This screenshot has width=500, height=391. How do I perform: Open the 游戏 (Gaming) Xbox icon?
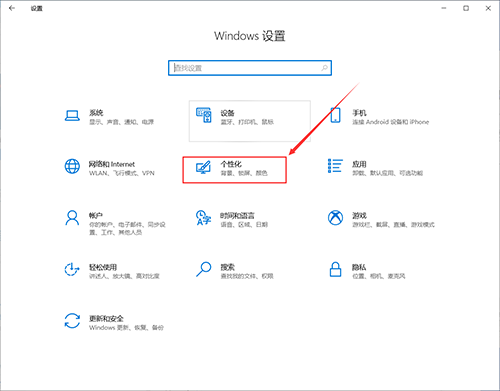point(335,218)
